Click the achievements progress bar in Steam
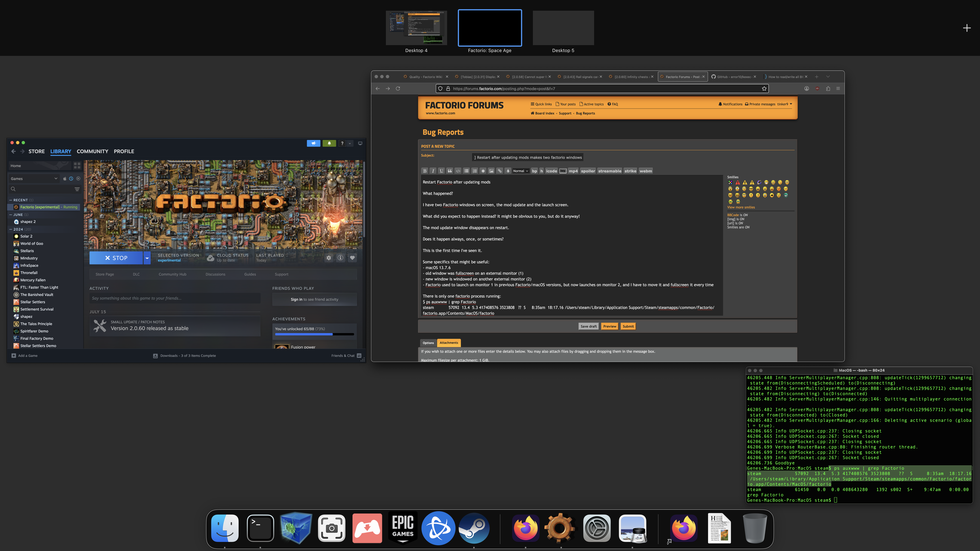 314,334
